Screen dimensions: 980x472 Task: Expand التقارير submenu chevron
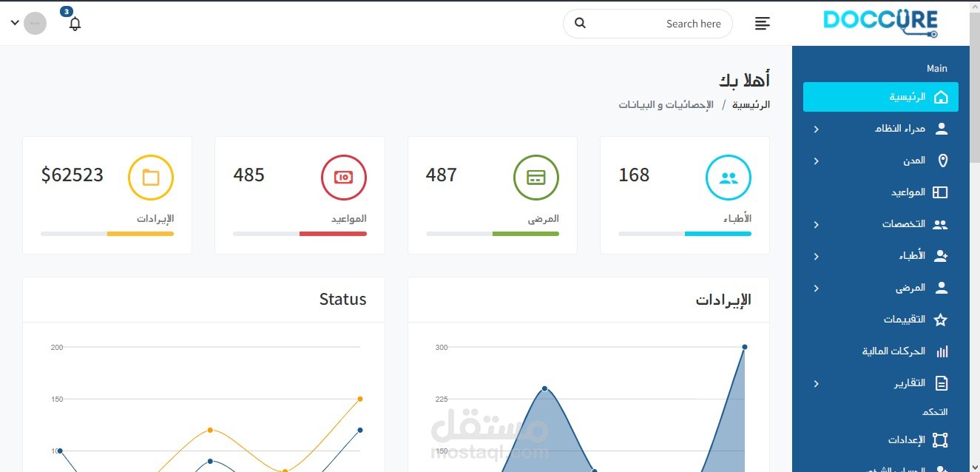coord(817,384)
